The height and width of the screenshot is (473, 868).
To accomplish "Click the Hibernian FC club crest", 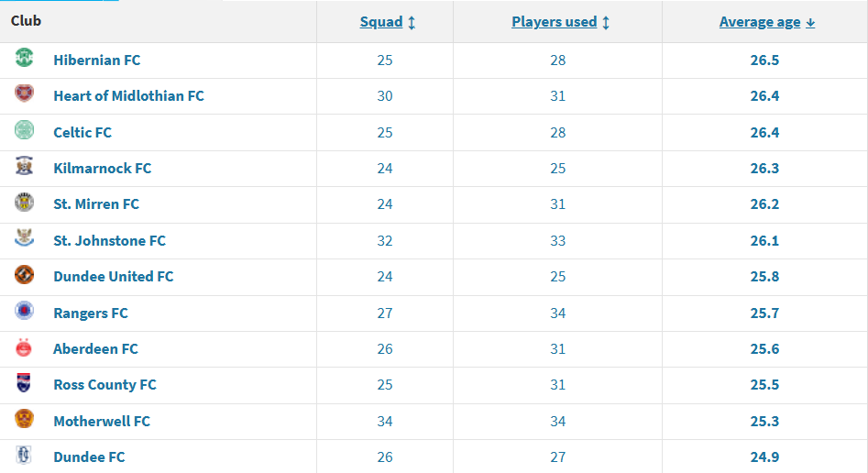I will [24, 58].
